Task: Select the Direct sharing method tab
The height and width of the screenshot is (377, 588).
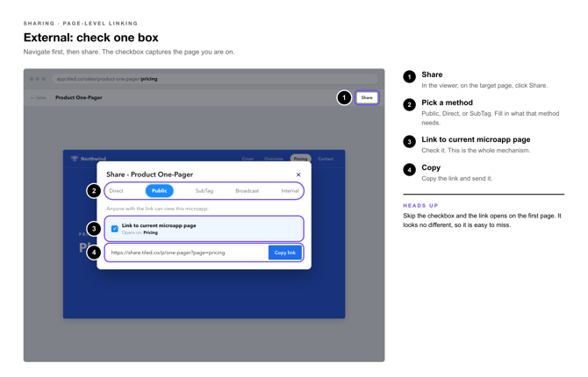Action: tap(116, 191)
